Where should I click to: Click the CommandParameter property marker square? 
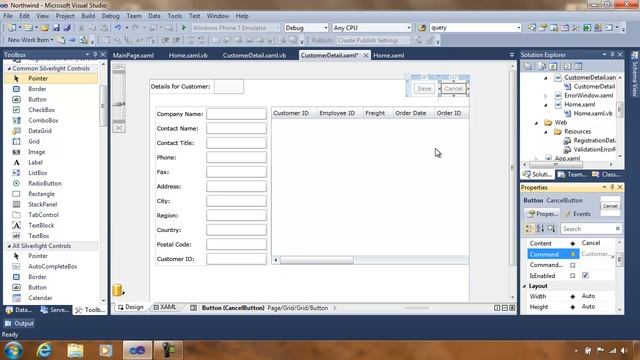point(573,265)
